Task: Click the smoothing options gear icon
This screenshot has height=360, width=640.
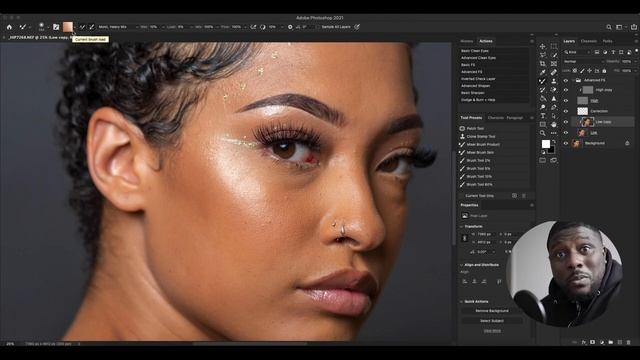Action: click(290, 27)
